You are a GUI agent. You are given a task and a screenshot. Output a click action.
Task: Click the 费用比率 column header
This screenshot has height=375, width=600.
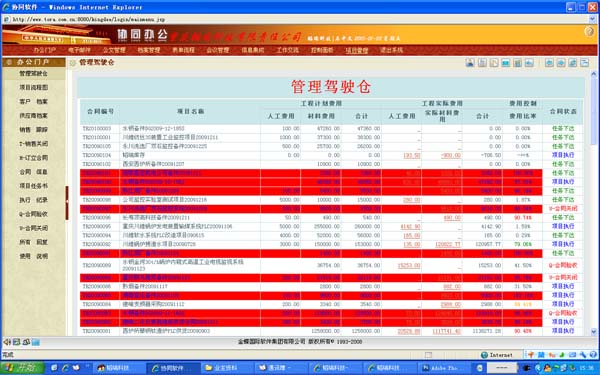(x=522, y=116)
